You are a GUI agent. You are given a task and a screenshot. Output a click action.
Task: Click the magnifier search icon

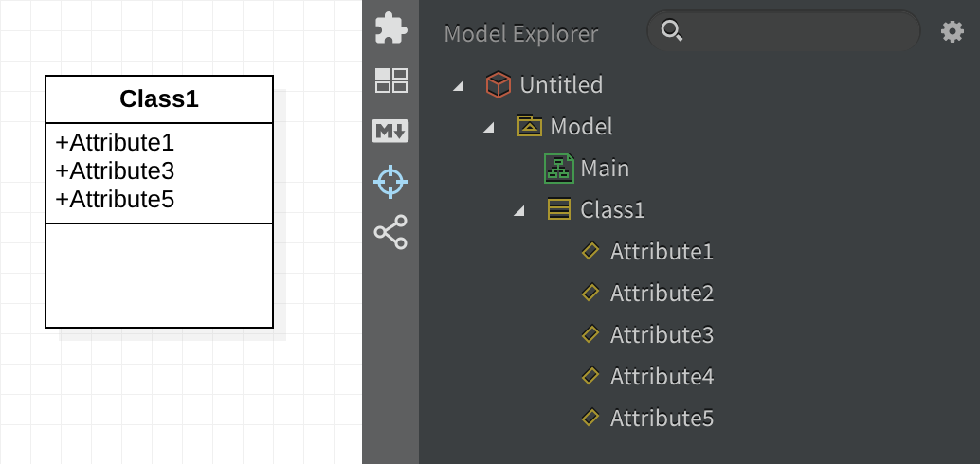pos(671,30)
